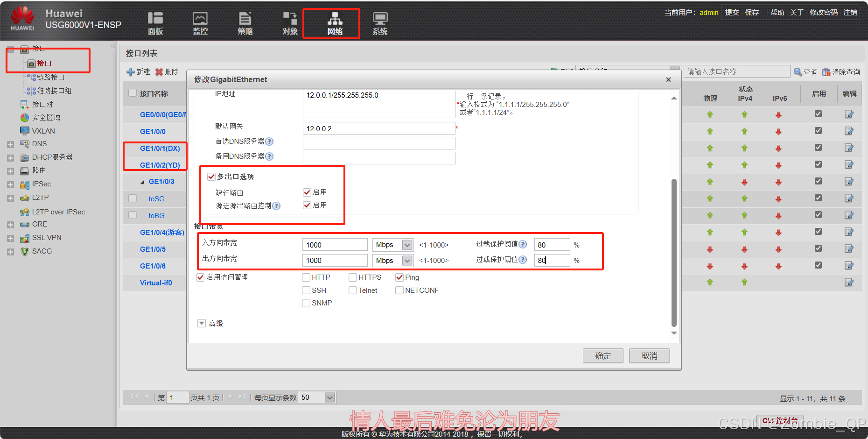Expand the 高级 advanced section
Screen dimensions: 868x439
(x=202, y=323)
